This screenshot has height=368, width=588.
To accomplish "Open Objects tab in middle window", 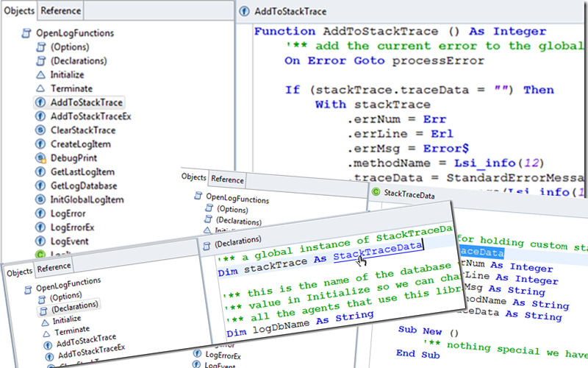I will coord(194,177).
